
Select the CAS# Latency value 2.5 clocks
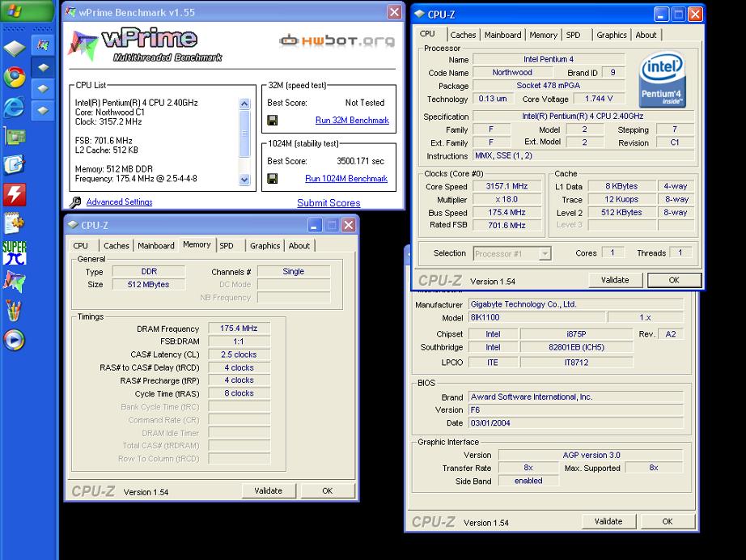pyautogui.click(x=239, y=354)
